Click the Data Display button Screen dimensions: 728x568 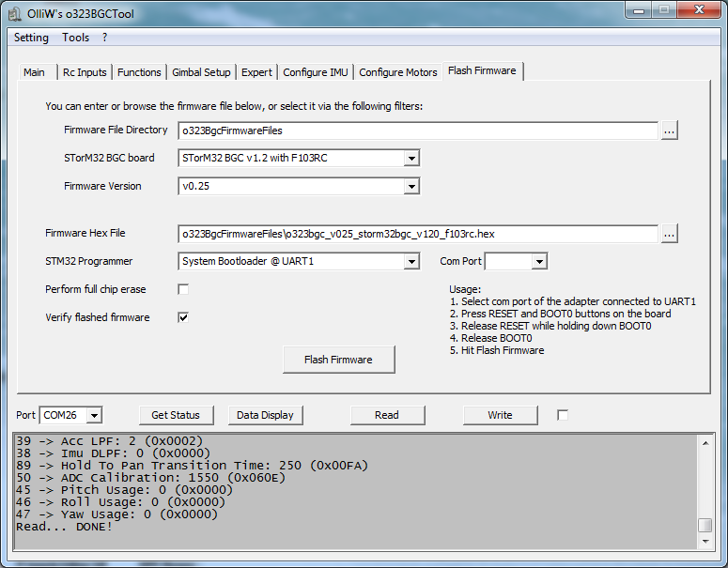point(265,415)
